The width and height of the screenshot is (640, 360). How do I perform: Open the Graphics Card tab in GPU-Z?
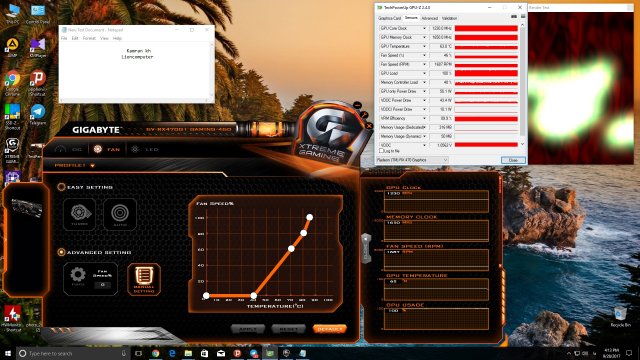tap(389, 18)
